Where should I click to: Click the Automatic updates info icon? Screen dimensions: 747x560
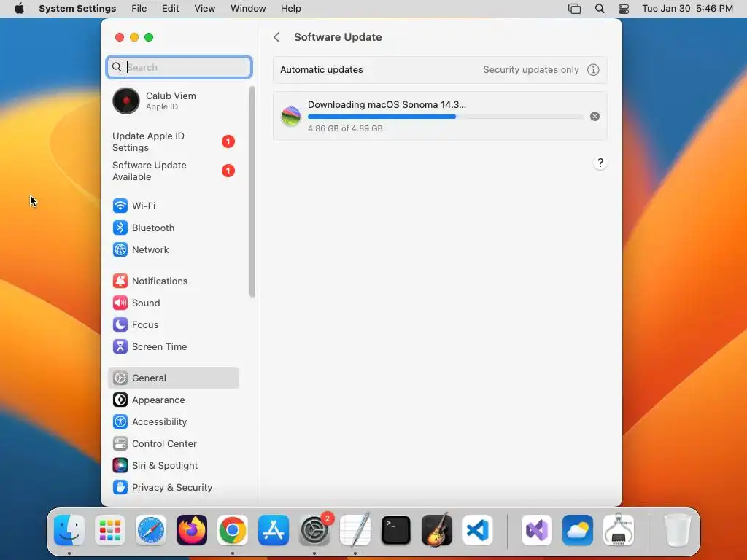click(593, 70)
